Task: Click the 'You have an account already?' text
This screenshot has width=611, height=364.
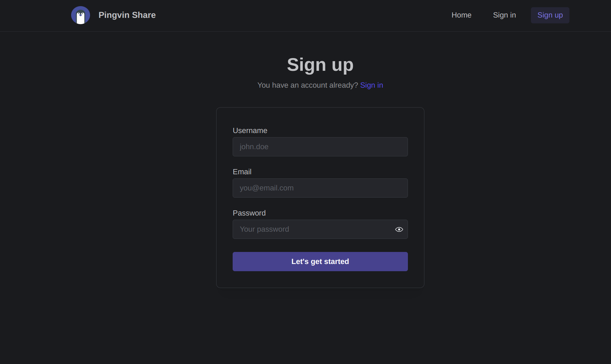Action: point(308,85)
